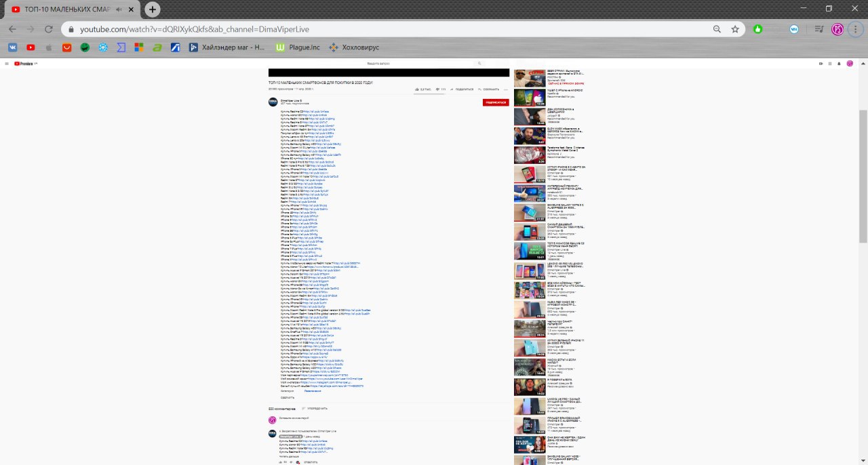868x465 pixels.
Task: Open the second recommended video thumbnail
Action: tap(529, 98)
